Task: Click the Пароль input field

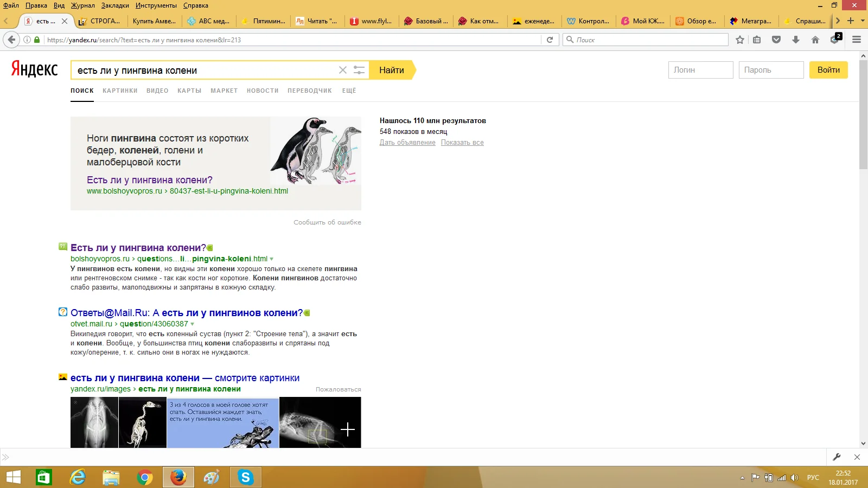Action: coord(771,70)
